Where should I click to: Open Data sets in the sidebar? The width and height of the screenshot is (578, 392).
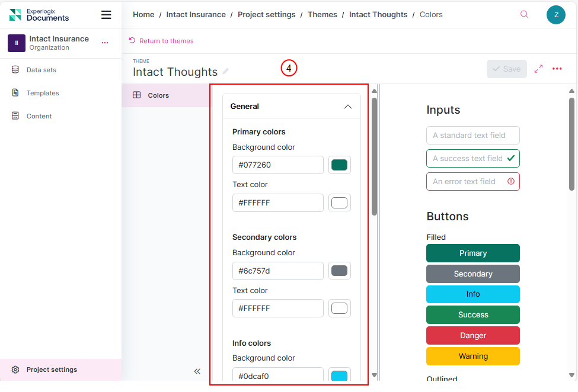click(x=41, y=70)
